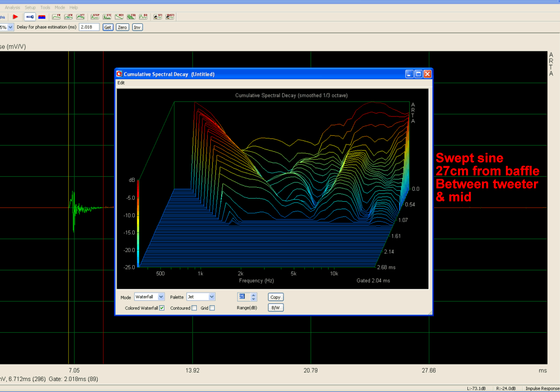Click the '2.68 ms' waterfall time label

(386, 267)
